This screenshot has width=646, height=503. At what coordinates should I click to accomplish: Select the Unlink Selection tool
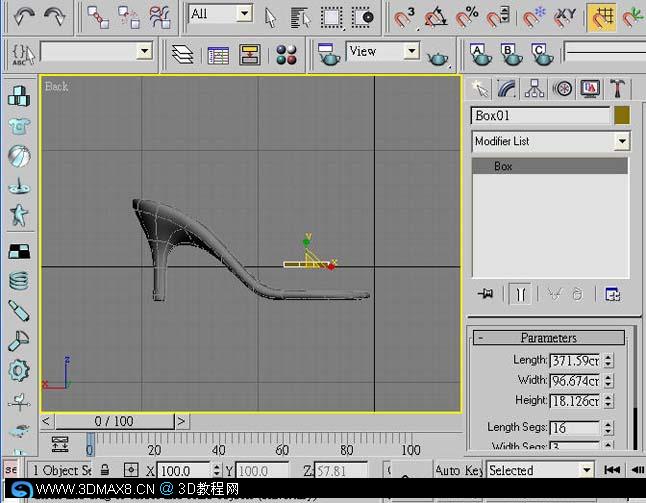coord(129,17)
